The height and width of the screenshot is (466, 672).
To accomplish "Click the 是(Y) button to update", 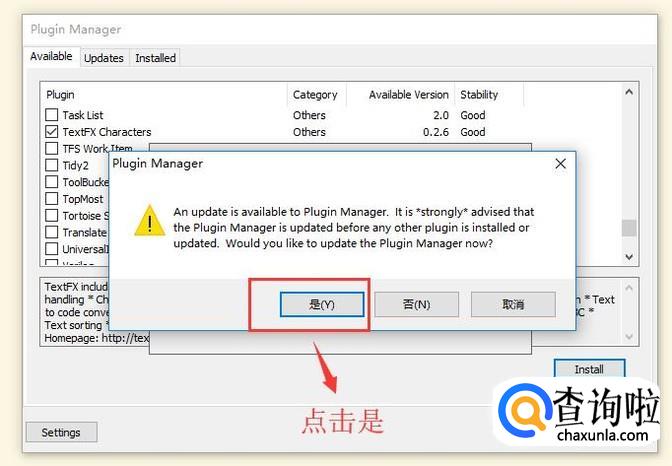I will point(322,304).
